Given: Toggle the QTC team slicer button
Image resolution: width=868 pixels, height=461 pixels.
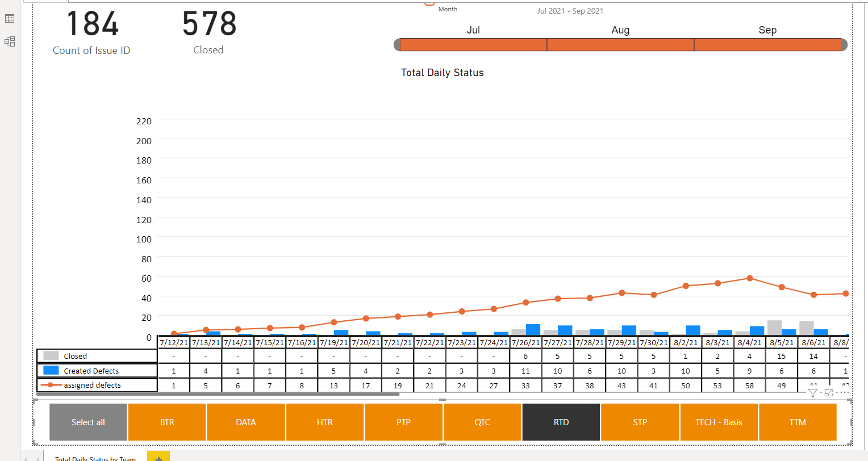Looking at the screenshot, I should 482,422.
